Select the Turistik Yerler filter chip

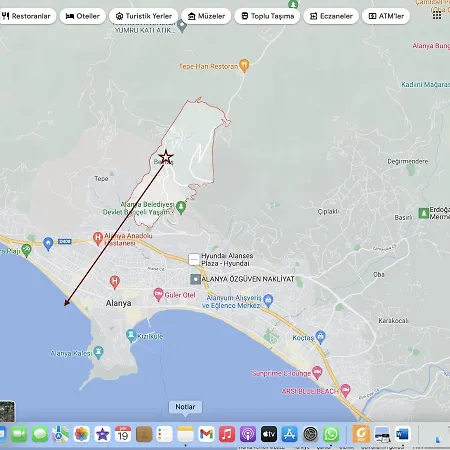(x=143, y=16)
